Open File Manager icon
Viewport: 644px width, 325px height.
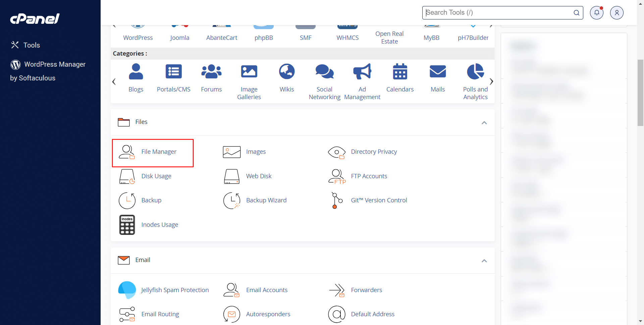pyautogui.click(x=127, y=152)
